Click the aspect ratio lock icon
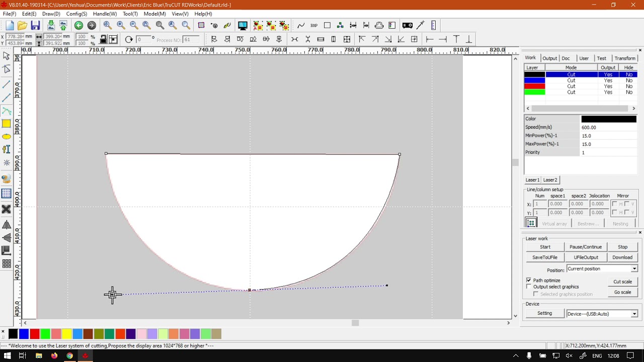Viewport: 644px width, 362px height. tap(103, 40)
